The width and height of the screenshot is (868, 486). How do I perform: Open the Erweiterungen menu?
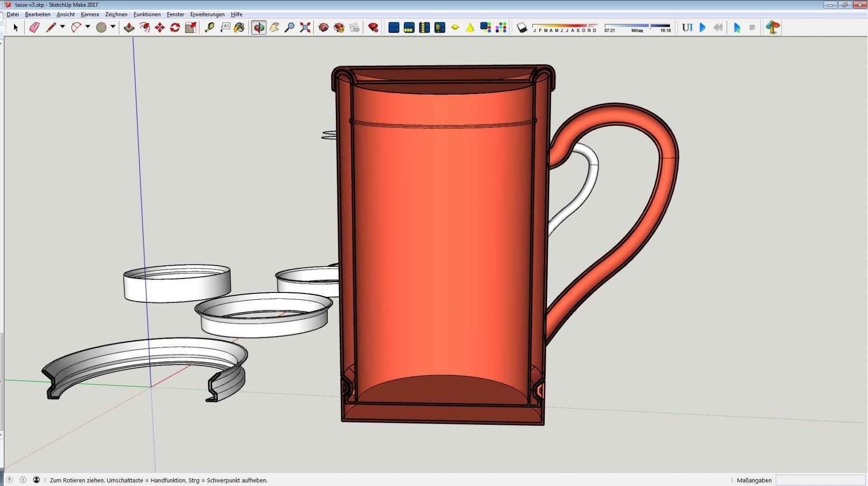(x=207, y=14)
